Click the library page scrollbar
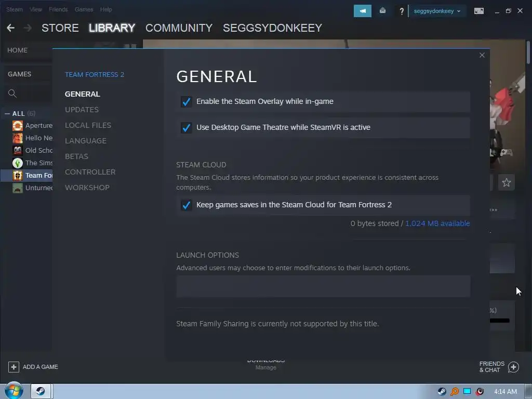The height and width of the screenshot is (399, 532). [x=528, y=52]
